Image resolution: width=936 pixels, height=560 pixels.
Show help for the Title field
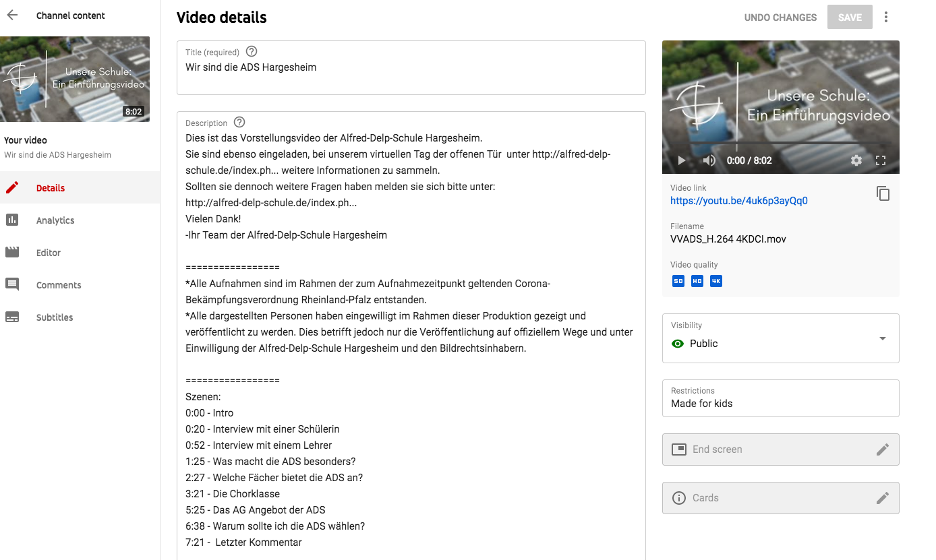[x=252, y=52]
